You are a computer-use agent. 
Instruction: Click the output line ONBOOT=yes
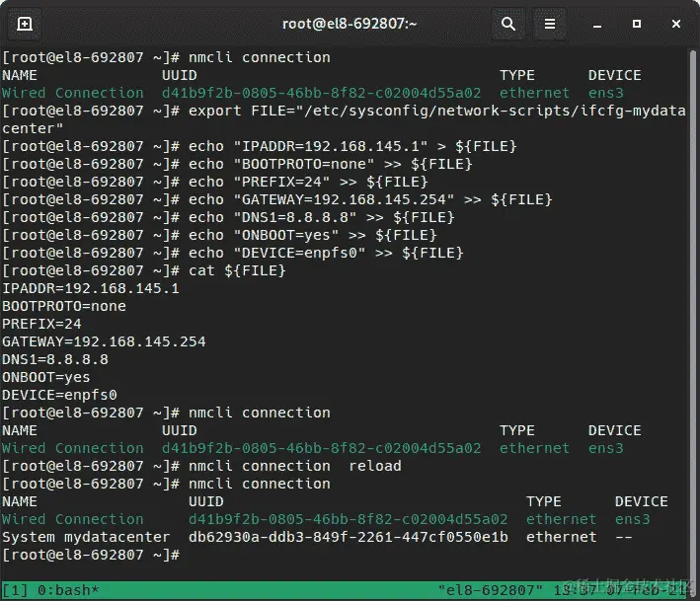point(46,377)
